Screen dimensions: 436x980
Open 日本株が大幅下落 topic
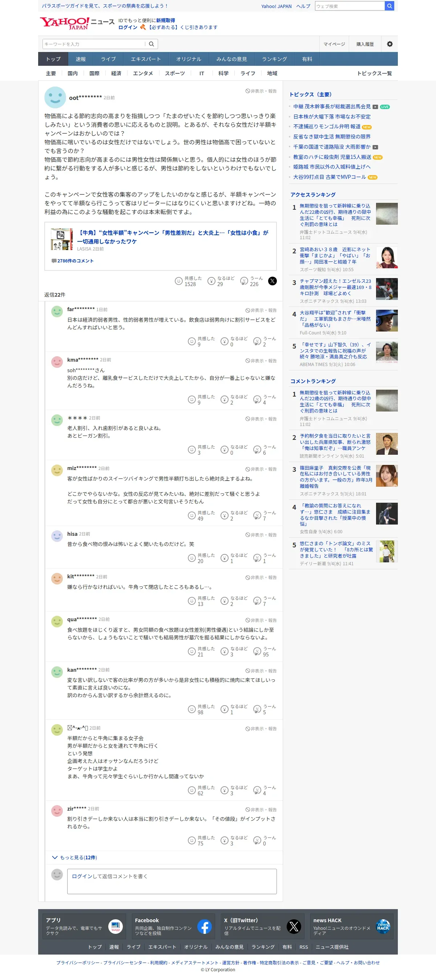coord(332,117)
